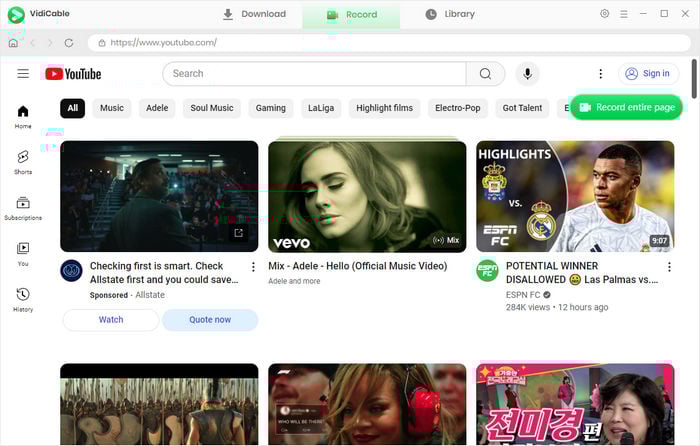Click the Watch button on ad
This screenshot has width=700, height=446.
[x=111, y=320]
